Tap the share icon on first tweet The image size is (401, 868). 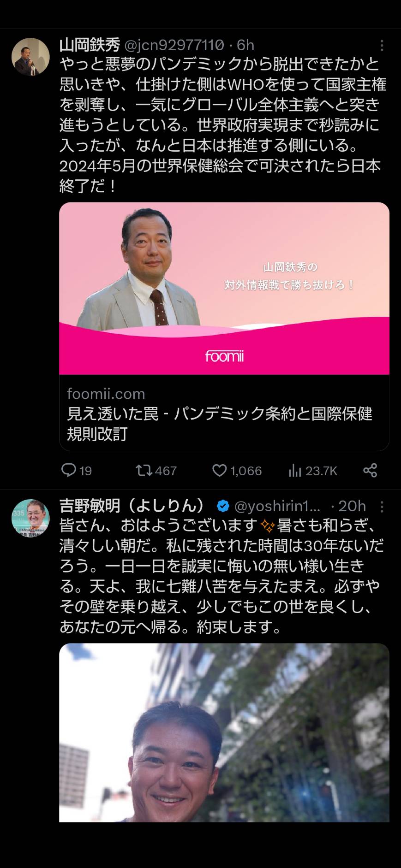tap(370, 470)
